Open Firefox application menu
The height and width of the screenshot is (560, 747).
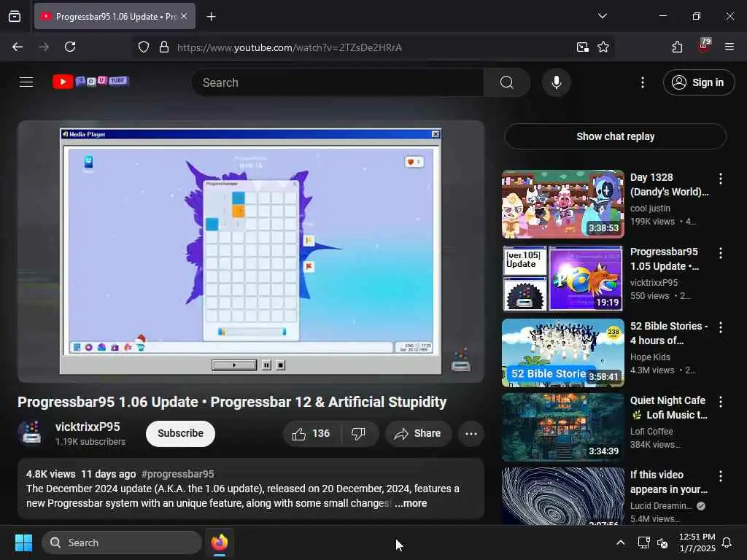click(729, 47)
